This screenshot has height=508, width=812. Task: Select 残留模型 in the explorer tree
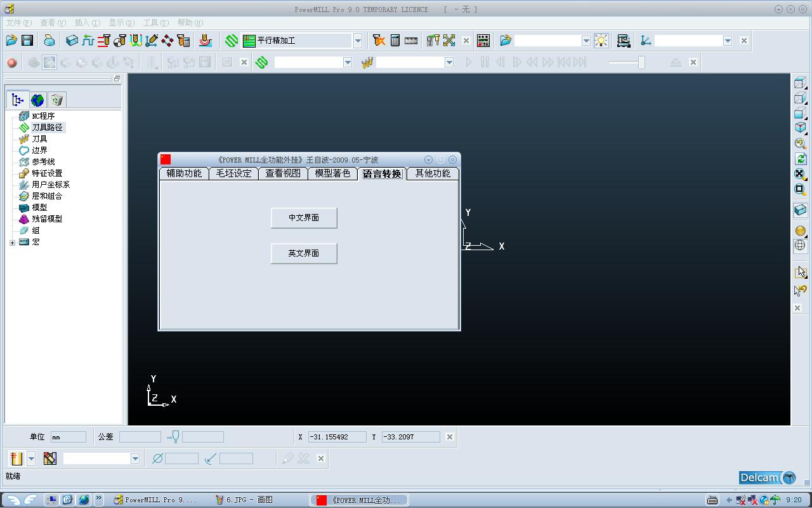click(47, 219)
